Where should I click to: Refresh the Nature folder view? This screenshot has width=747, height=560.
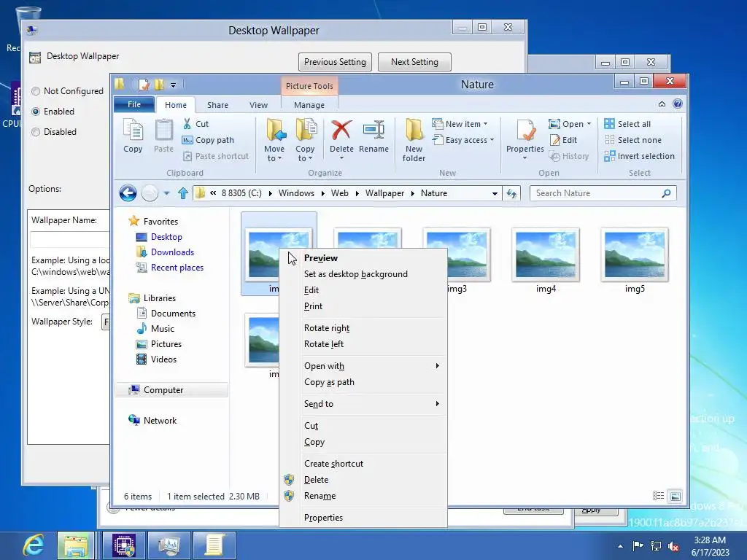511,193
